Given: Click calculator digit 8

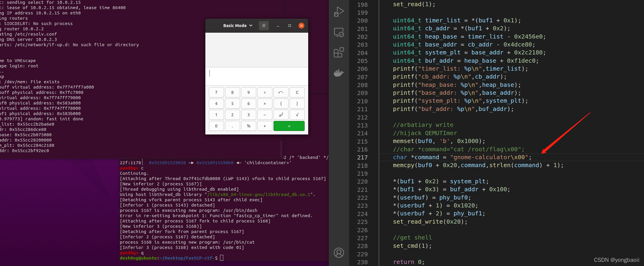Looking at the screenshot, I should pyautogui.click(x=232, y=92).
